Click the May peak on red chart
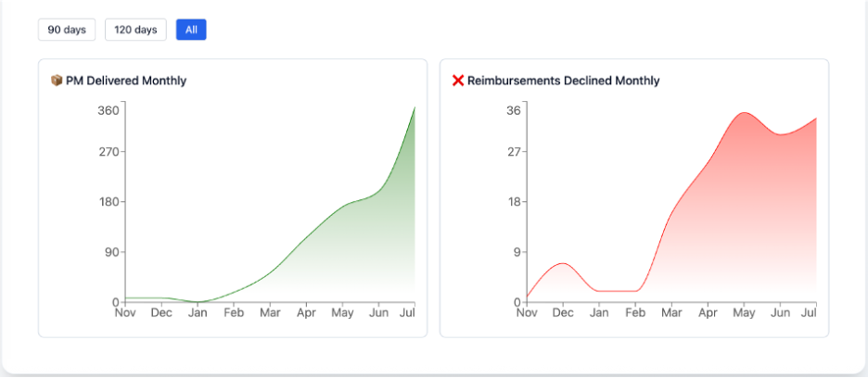 744,113
